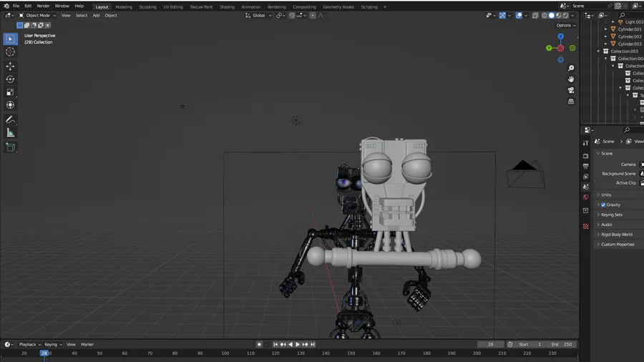Screen dimensions: 644x362
Task: Click the timeline Play button
Action: click(x=298, y=344)
